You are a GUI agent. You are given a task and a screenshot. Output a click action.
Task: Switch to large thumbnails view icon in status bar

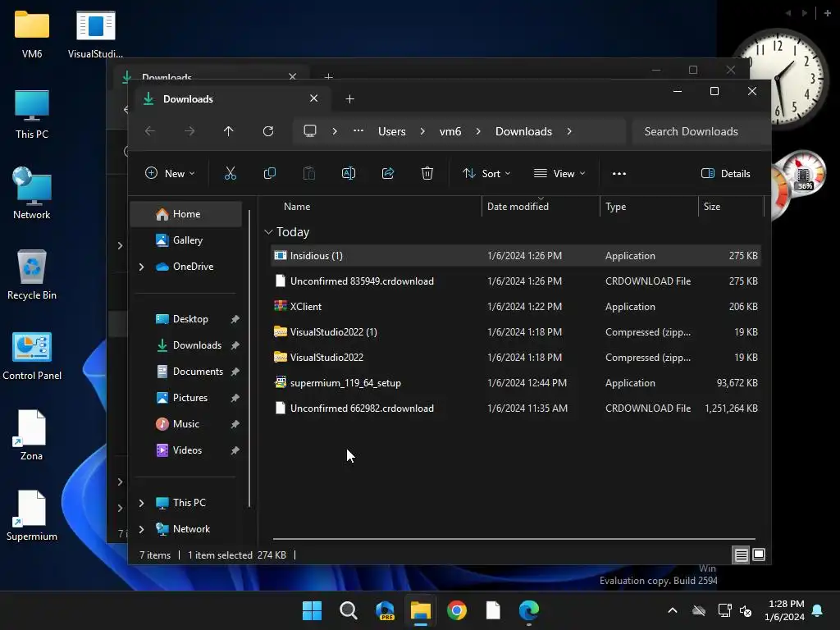(x=759, y=555)
